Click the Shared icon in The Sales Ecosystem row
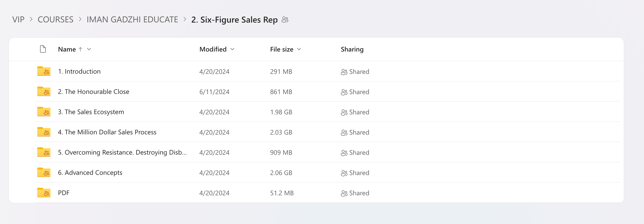Image resolution: width=644 pixels, height=224 pixels. [x=344, y=112]
